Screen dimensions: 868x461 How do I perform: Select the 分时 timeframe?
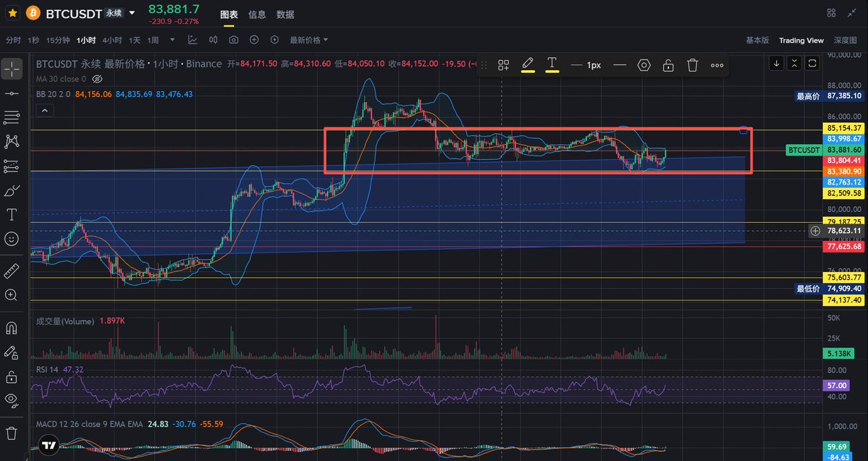tap(13, 40)
